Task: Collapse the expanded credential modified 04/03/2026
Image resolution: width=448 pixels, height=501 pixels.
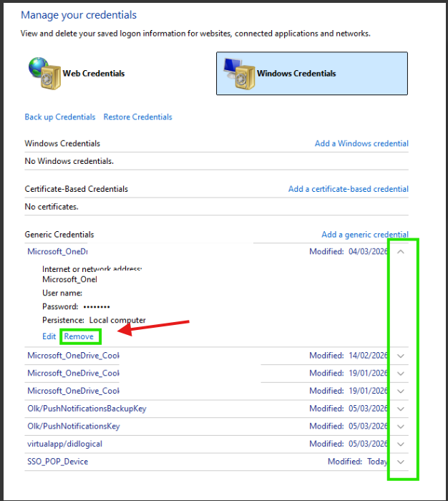Action: (401, 252)
